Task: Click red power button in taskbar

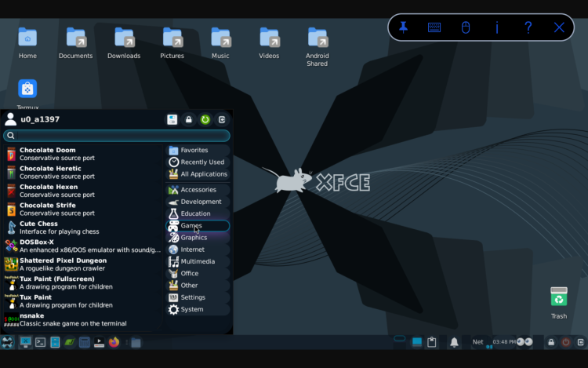Action: point(566,342)
